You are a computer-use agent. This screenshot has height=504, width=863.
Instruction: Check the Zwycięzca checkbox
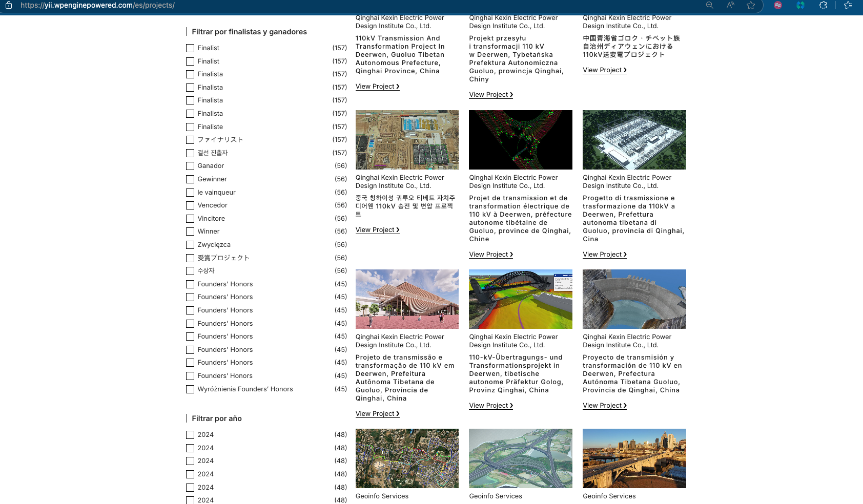click(x=190, y=245)
